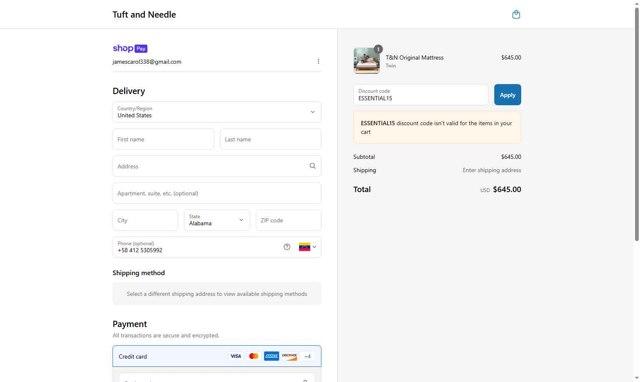Click the Apply discount button
The width and height of the screenshot is (640, 382).
[507, 95]
